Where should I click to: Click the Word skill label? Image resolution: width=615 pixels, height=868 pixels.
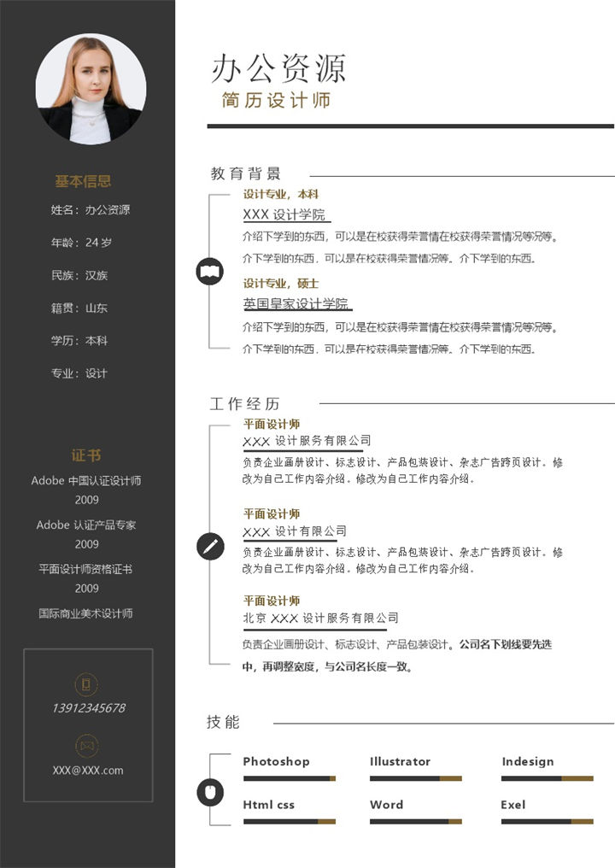(386, 805)
